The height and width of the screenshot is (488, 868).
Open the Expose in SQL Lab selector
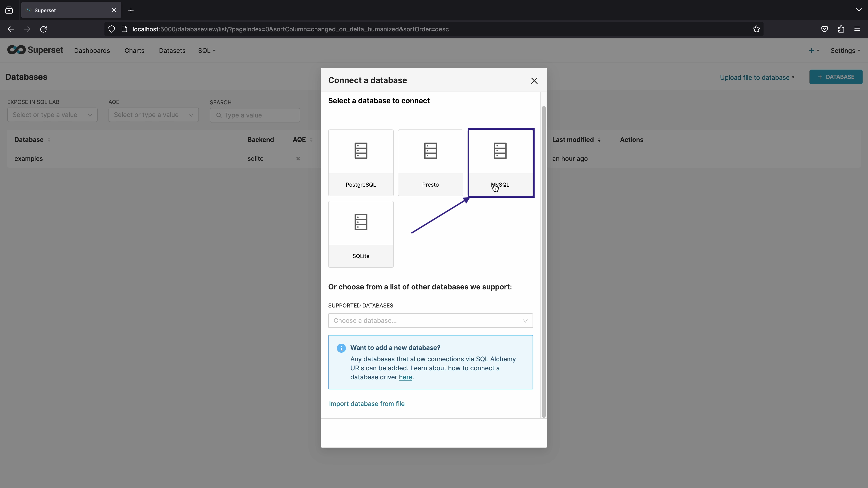pos(52,115)
